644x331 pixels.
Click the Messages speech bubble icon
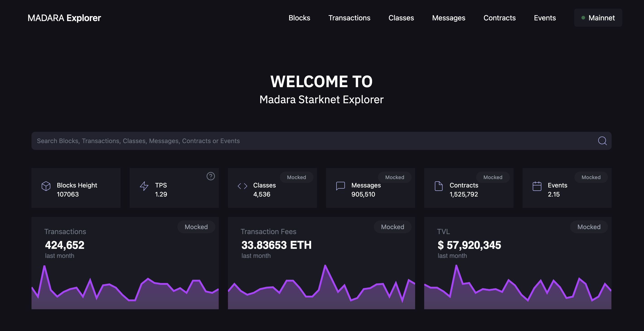pos(340,186)
